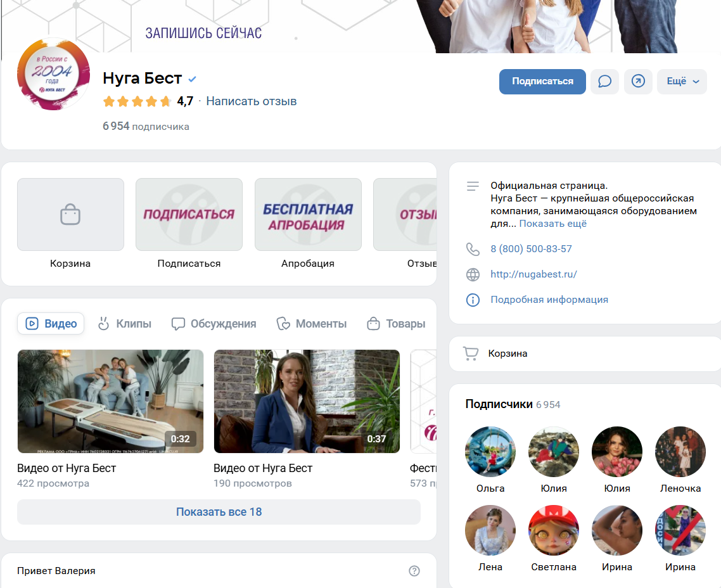Open Подробная информация link
The image size is (721, 588).
(549, 299)
